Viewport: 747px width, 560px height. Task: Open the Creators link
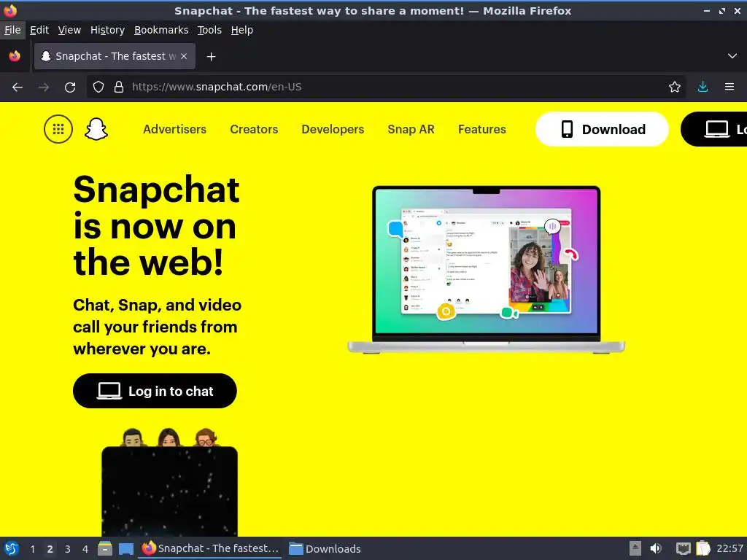254,129
